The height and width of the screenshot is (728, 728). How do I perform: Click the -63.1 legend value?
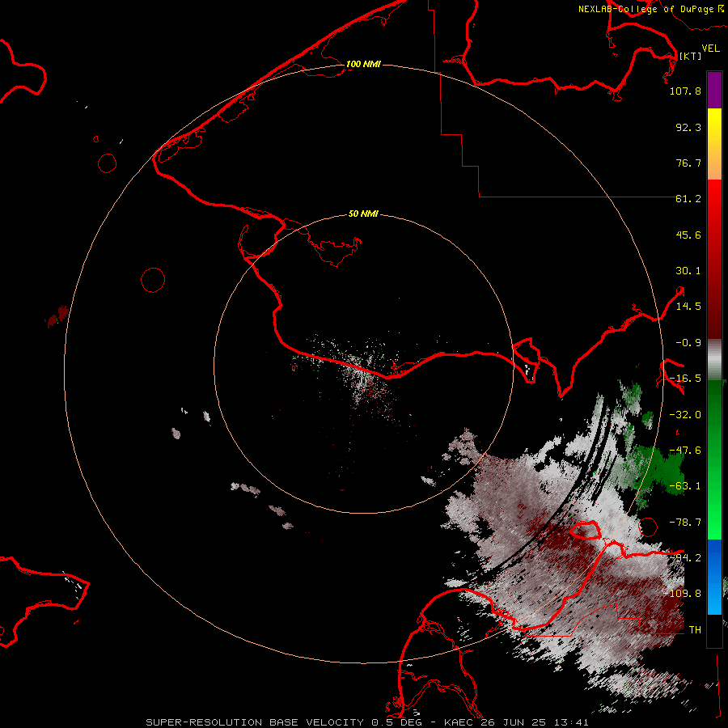685,486
